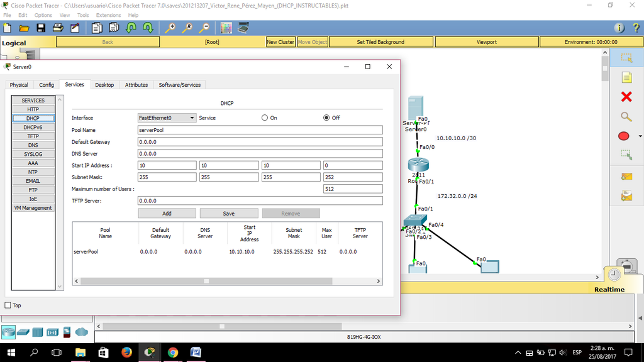Select the DHCP service Off radio
644x362 pixels.
click(326, 118)
